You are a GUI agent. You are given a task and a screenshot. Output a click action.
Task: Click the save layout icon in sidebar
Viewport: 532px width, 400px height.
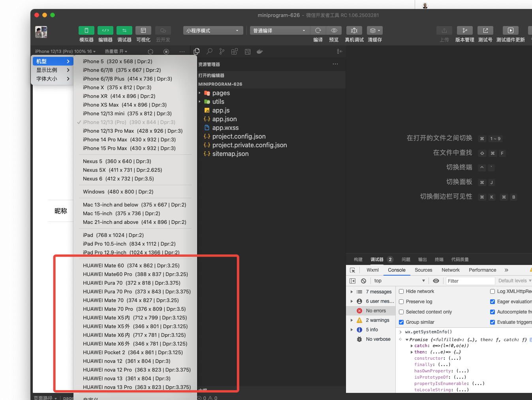pos(248,51)
